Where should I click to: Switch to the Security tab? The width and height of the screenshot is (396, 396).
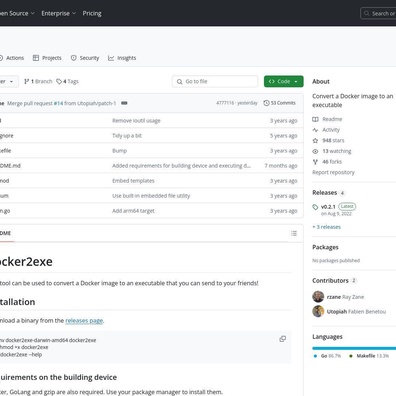85,58
